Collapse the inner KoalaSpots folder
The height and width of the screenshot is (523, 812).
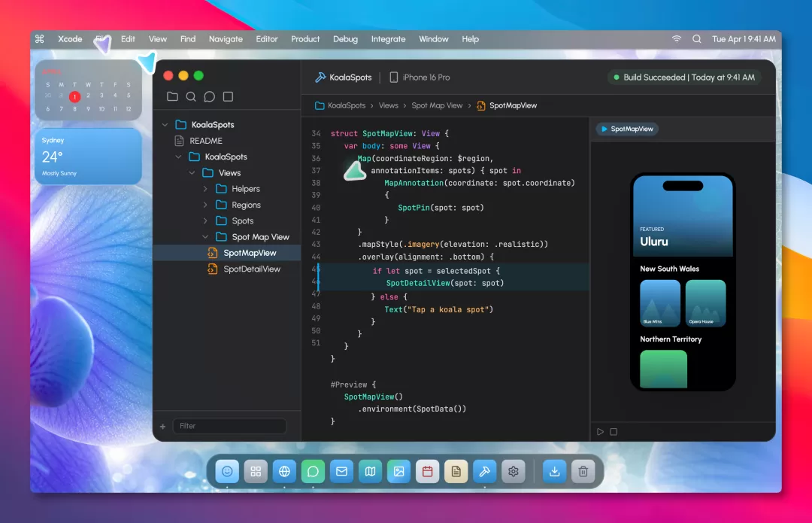click(x=178, y=157)
